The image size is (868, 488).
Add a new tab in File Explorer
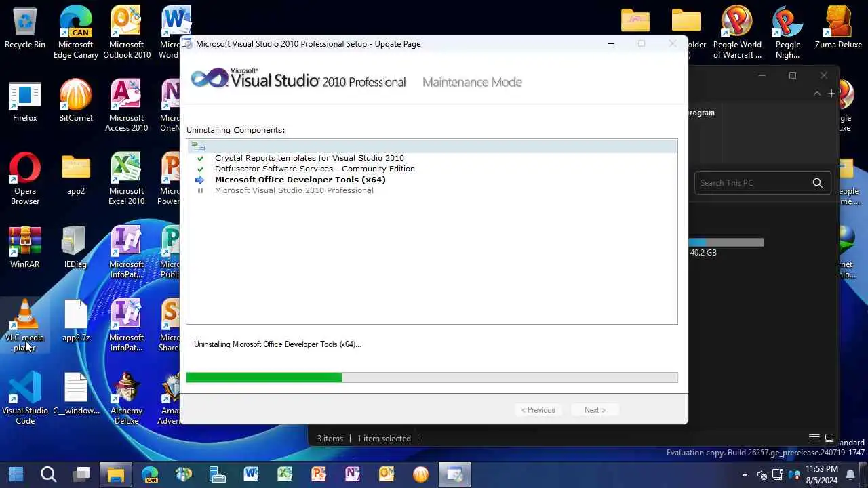(x=831, y=93)
